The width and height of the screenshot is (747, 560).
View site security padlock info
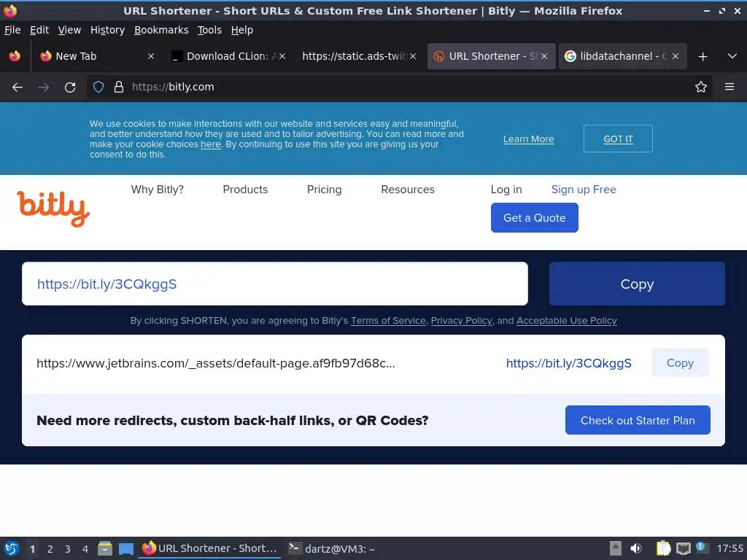click(x=119, y=87)
